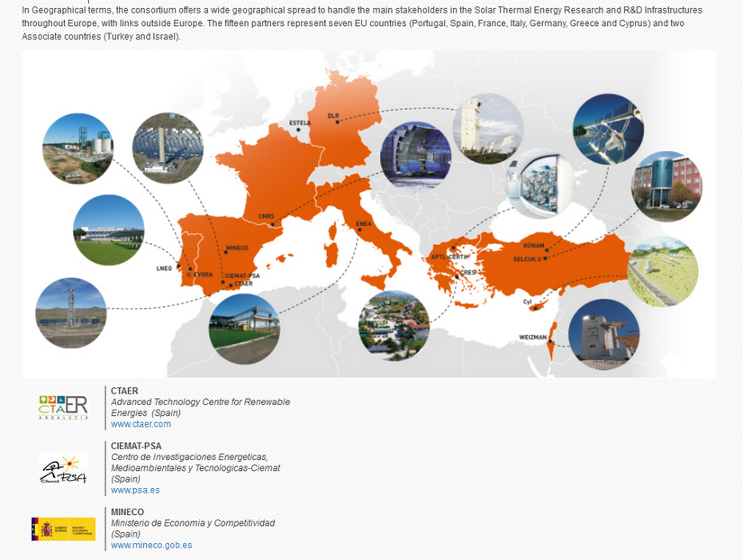Click the APTL-CERTH marker in Greece
The width and height of the screenshot is (743, 560).
(x=454, y=249)
